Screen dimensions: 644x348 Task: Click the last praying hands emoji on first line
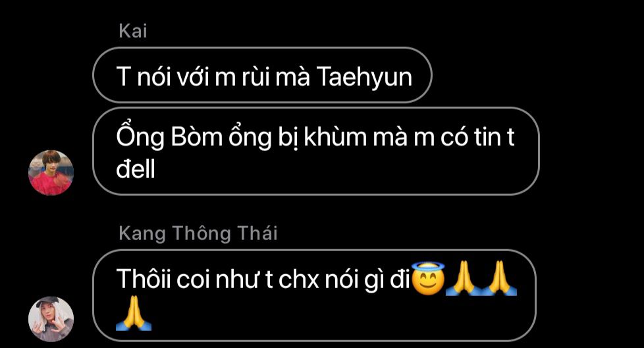pos(499,278)
